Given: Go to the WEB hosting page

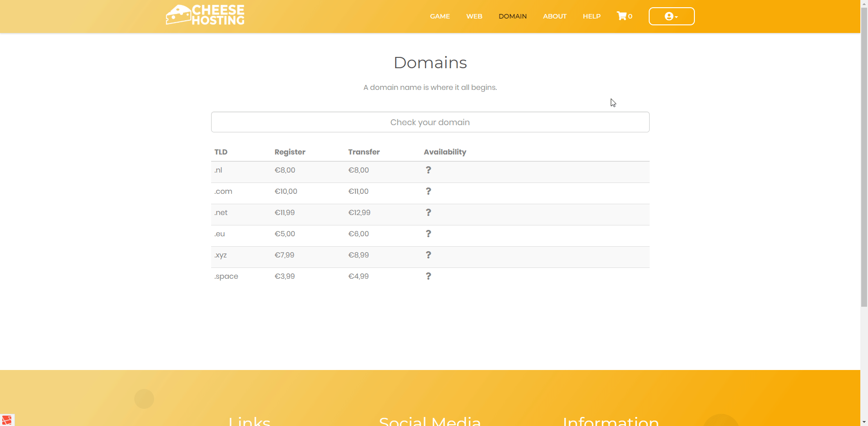Looking at the screenshot, I should coord(474,16).
